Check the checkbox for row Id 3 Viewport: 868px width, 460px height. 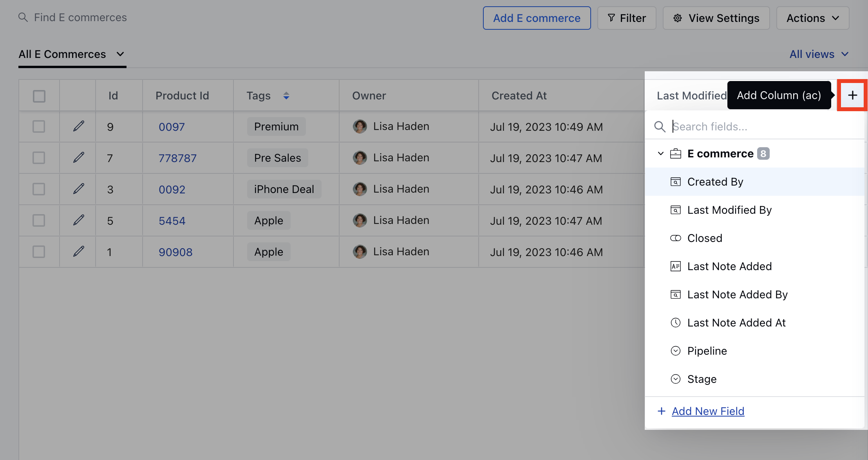click(39, 189)
